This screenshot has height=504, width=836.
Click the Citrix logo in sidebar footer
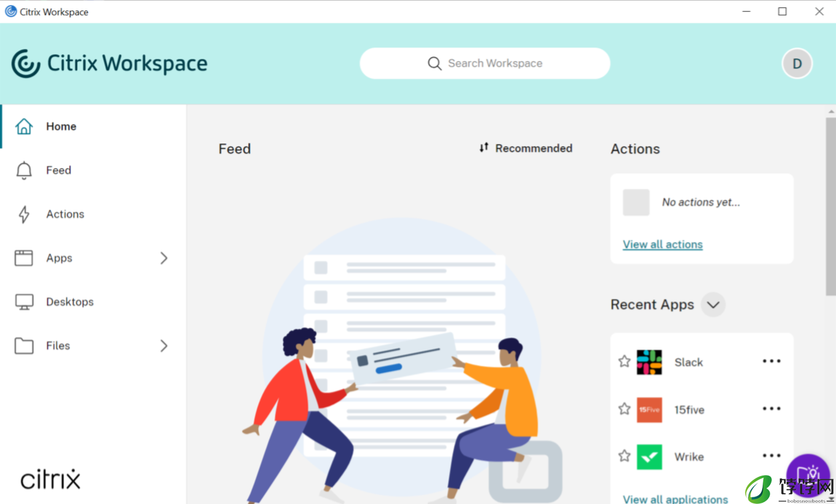coord(50,479)
